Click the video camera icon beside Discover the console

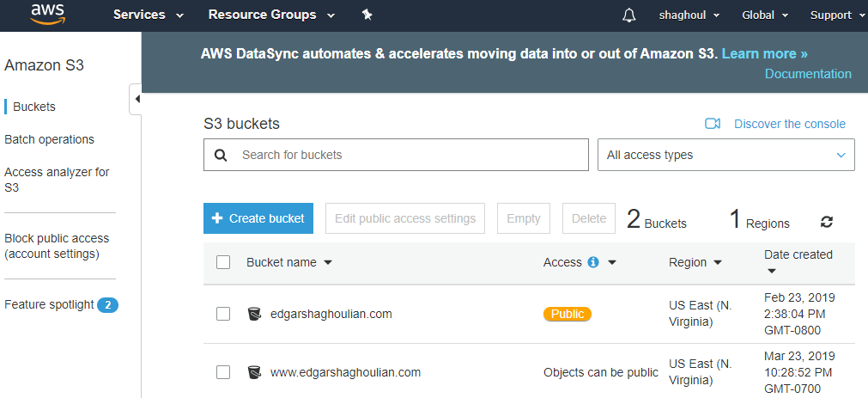(713, 124)
